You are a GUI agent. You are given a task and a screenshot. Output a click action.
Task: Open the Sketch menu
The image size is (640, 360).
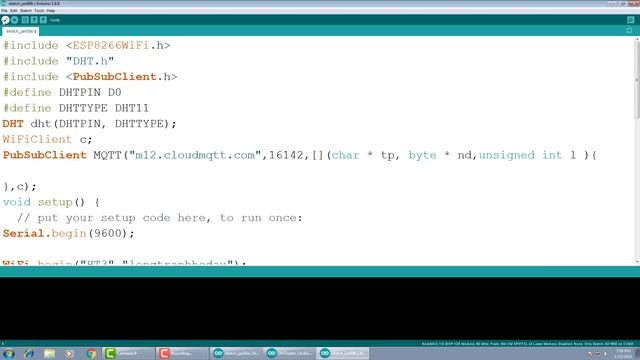point(26,11)
